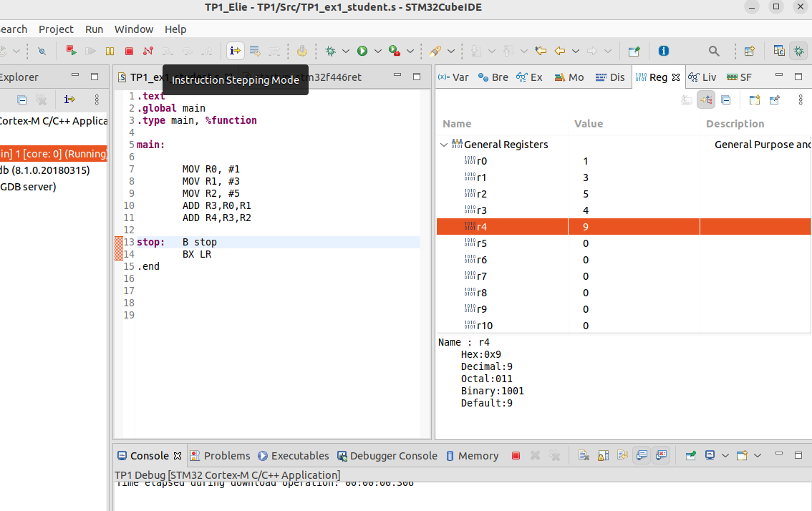The image size is (812, 511).
Task: Toggle Instruction Stepping Mode in main toolbar
Action: [235, 51]
